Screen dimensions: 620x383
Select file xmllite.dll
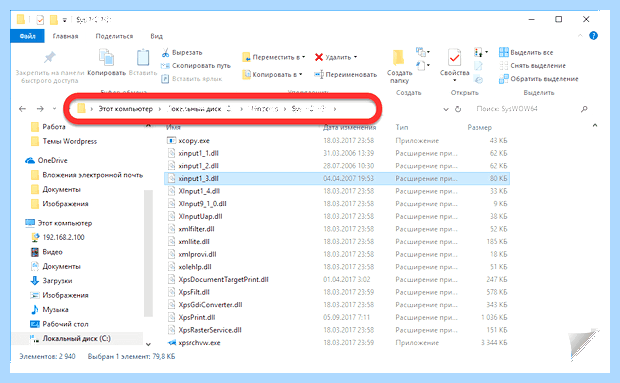[x=194, y=241]
